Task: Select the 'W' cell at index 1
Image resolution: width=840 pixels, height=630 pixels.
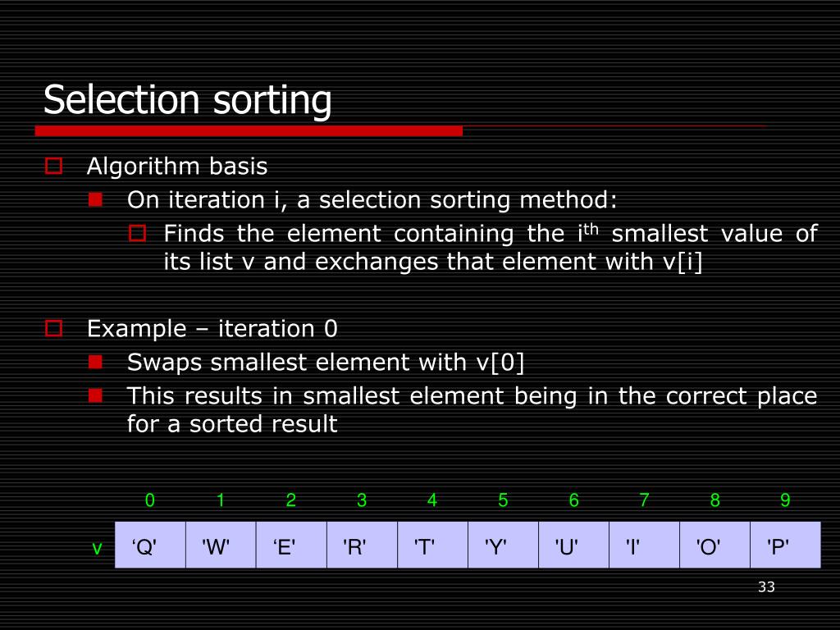Action: pyautogui.click(x=221, y=545)
